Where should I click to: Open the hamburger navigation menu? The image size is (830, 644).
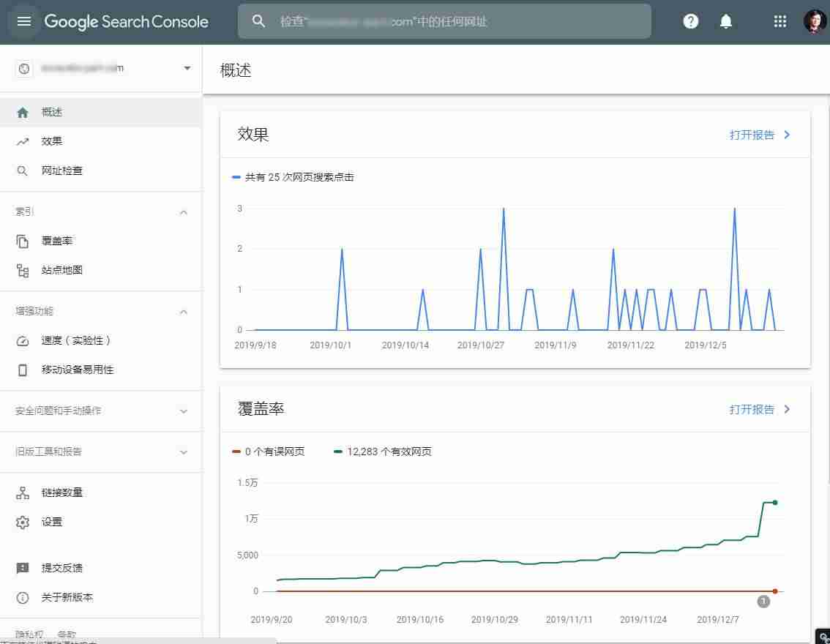(x=24, y=21)
